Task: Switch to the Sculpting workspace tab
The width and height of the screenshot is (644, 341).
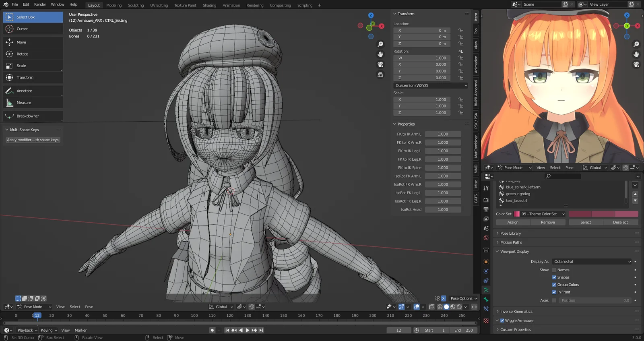Action: pyautogui.click(x=136, y=5)
